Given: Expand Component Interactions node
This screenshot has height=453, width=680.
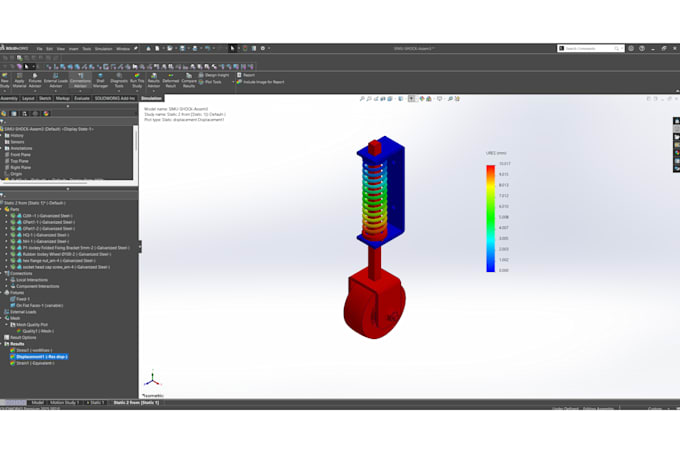Looking at the screenshot, I should pyautogui.click(x=7, y=286).
